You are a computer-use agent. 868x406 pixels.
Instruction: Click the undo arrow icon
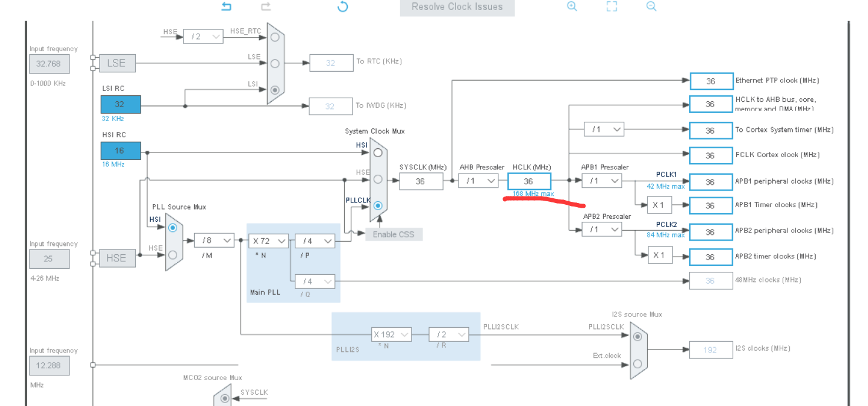tap(227, 6)
